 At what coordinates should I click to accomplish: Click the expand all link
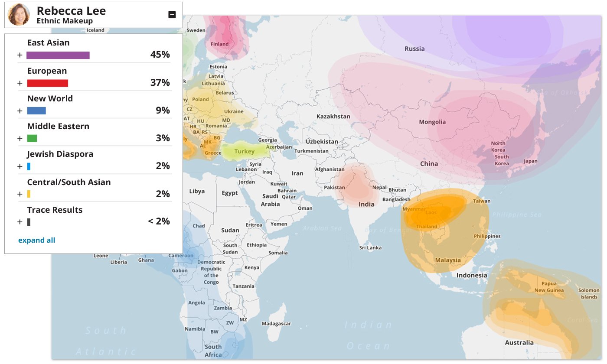(37, 240)
